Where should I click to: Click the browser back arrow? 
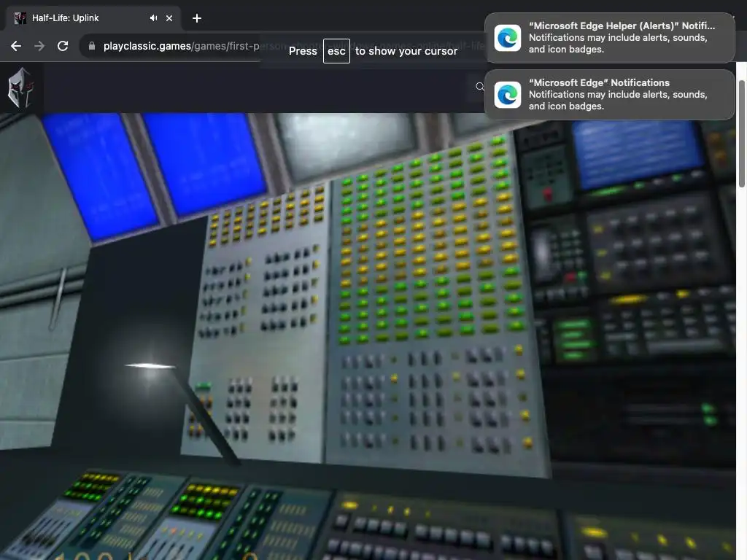pos(16,46)
